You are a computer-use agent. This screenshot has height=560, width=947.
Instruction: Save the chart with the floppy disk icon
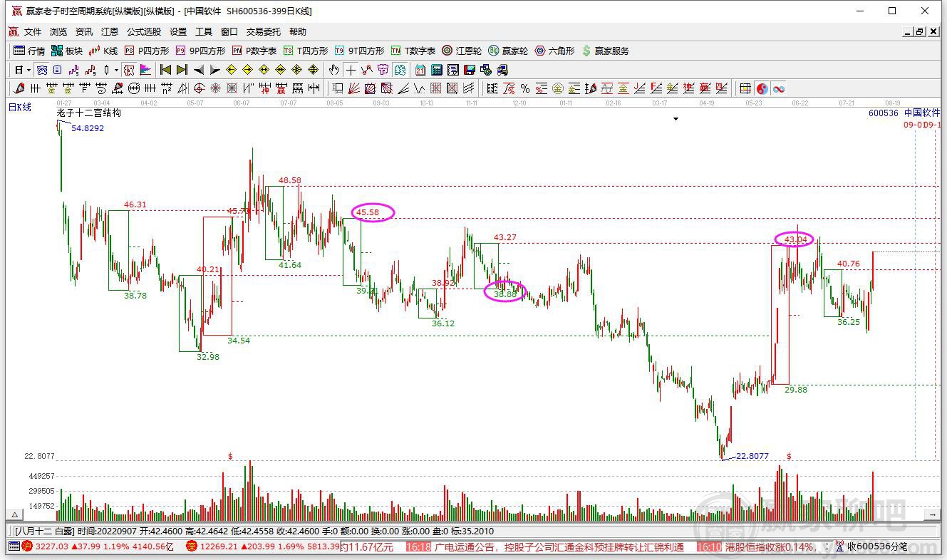coord(470,70)
